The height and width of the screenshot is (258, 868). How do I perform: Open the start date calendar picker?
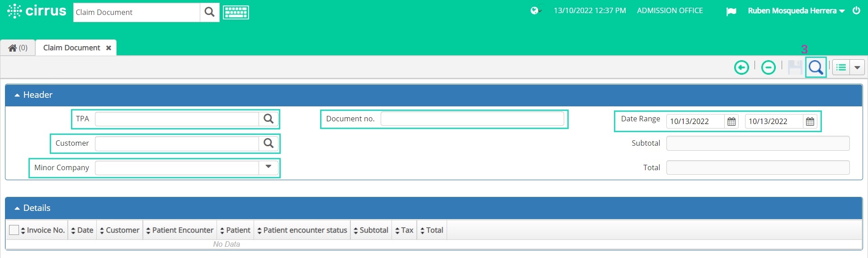(731, 121)
